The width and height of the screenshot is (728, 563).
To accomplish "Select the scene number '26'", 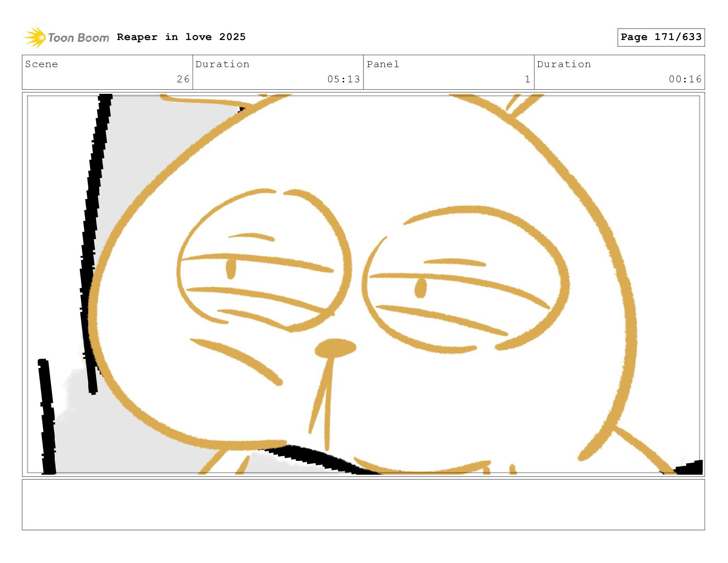I will click(x=183, y=79).
